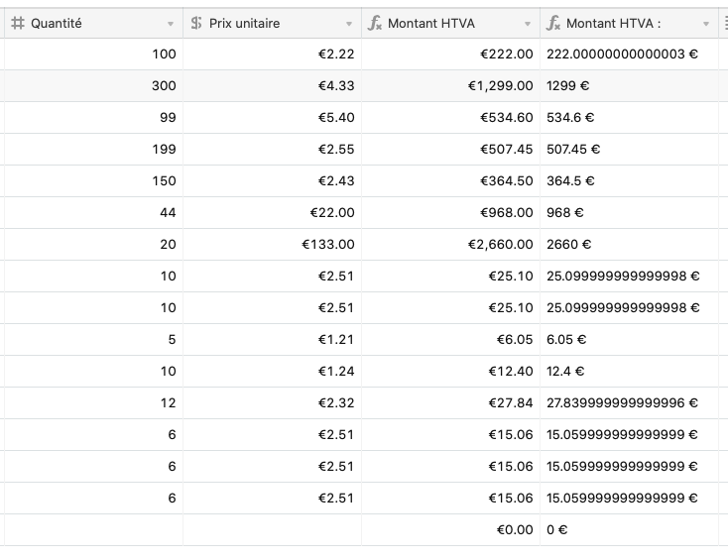Select the quantity cell containing 300
Image resolution: width=728 pixels, height=560 pixels.
point(94,86)
